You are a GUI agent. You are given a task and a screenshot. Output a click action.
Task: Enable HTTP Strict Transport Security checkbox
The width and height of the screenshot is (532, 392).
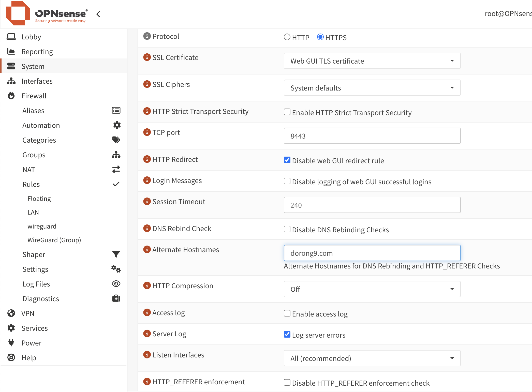click(x=287, y=112)
